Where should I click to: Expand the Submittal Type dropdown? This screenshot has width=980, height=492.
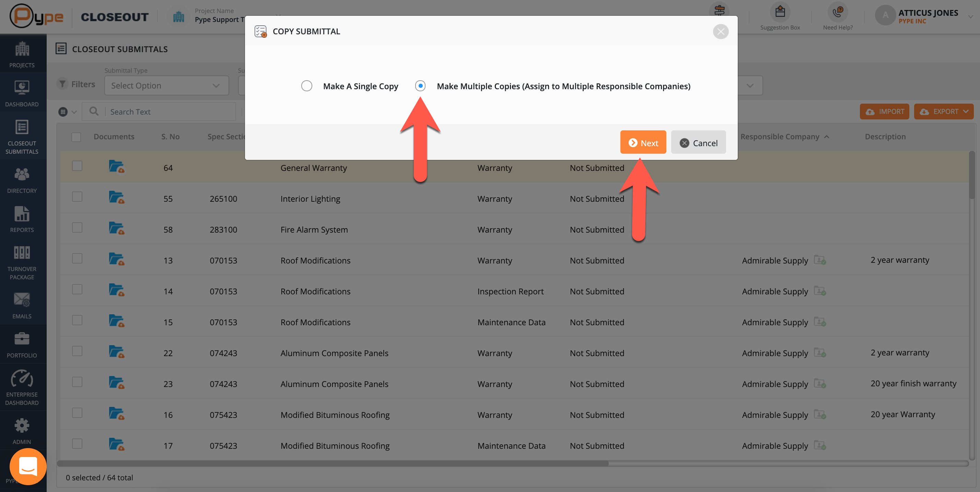[x=166, y=86]
